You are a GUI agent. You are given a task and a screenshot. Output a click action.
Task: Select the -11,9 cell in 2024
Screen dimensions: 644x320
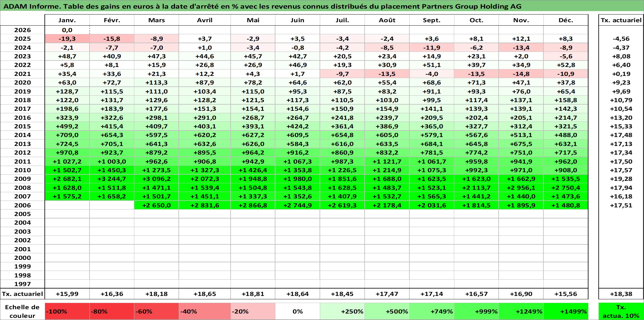(x=432, y=48)
